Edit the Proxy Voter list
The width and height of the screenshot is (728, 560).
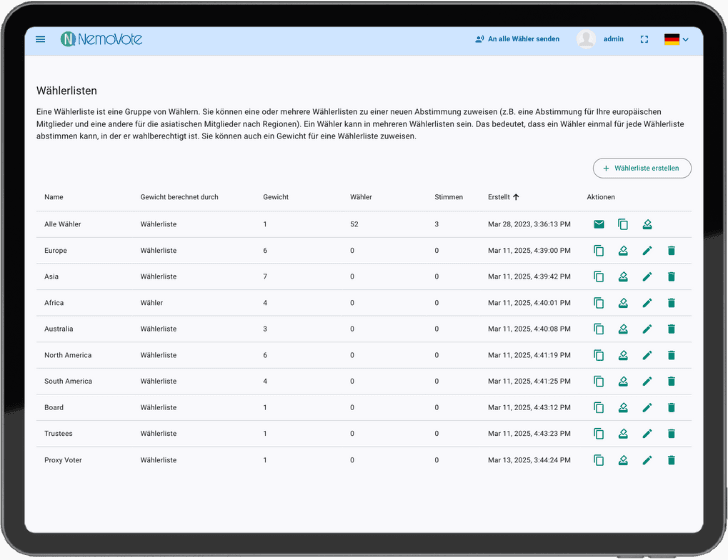tap(647, 460)
